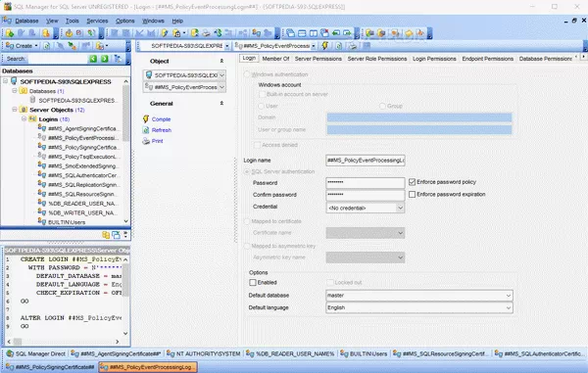Switch to NT AUTHORITY\SYSTEM window tab

204,353
